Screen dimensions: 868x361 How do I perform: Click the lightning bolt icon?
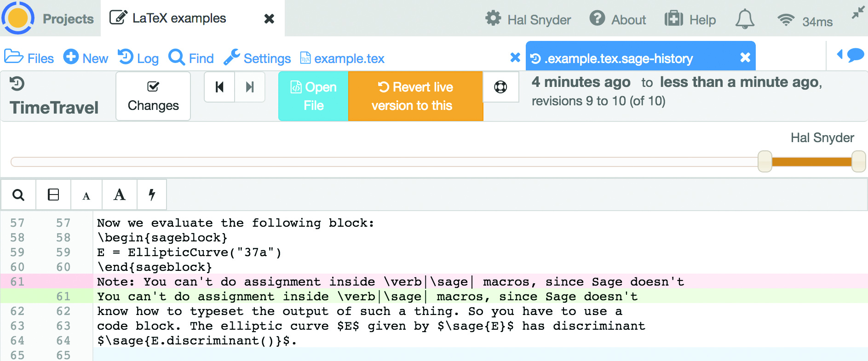coord(152,195)
